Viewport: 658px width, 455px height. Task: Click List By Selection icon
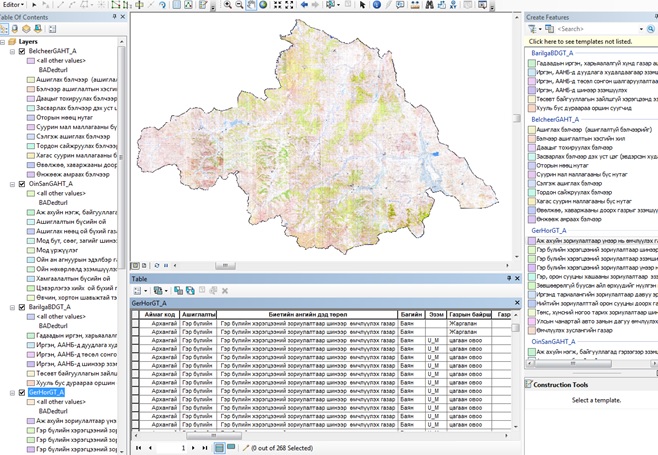click(x=37, y=29)
